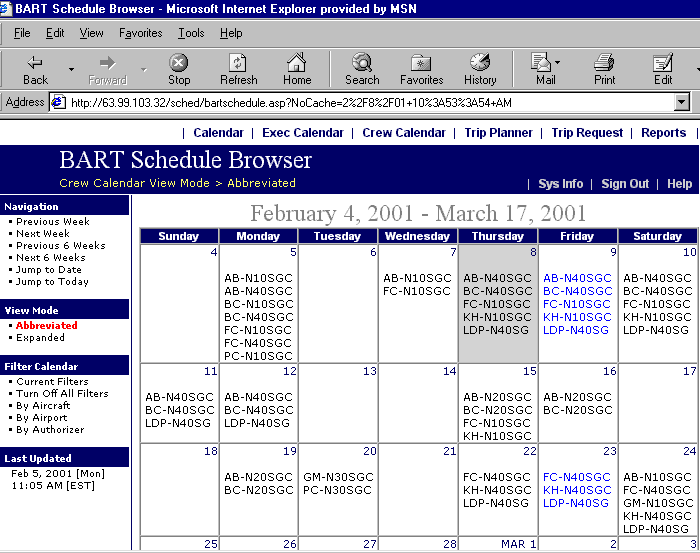Open the Crew Calendar link
Screen dimensions: 700x553
click(x=404, y=133)
